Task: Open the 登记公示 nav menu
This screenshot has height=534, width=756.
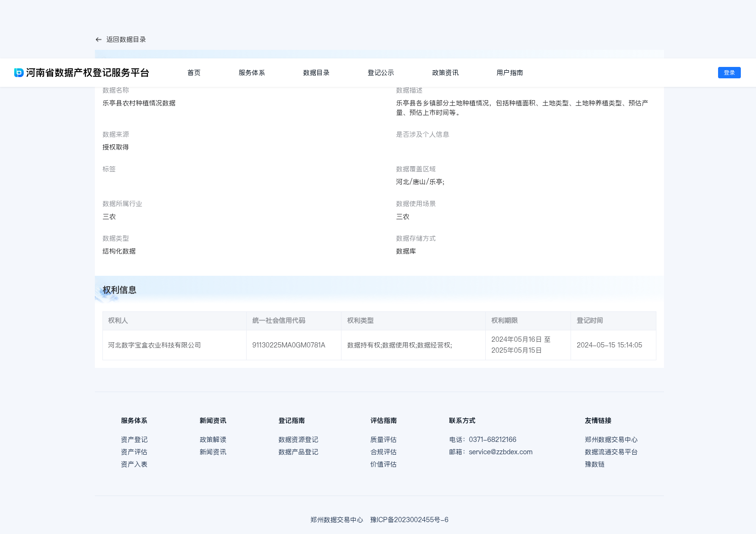Action: coord(381,73)
